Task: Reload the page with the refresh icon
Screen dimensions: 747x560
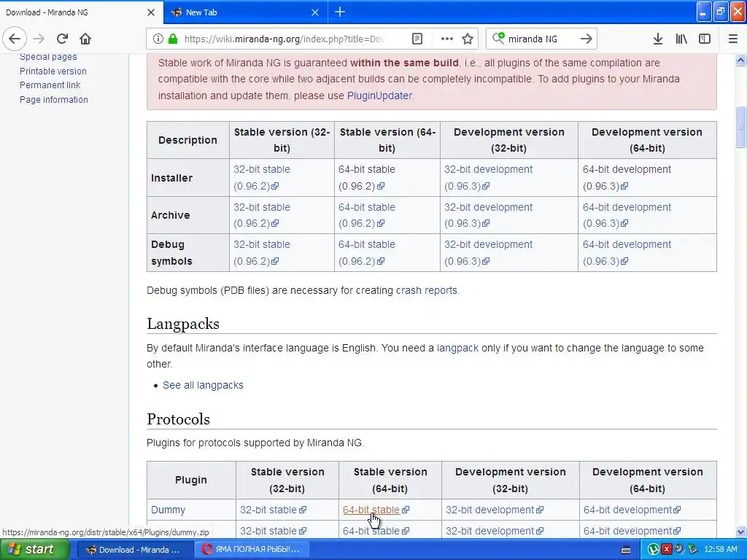Action: [62, 39]
